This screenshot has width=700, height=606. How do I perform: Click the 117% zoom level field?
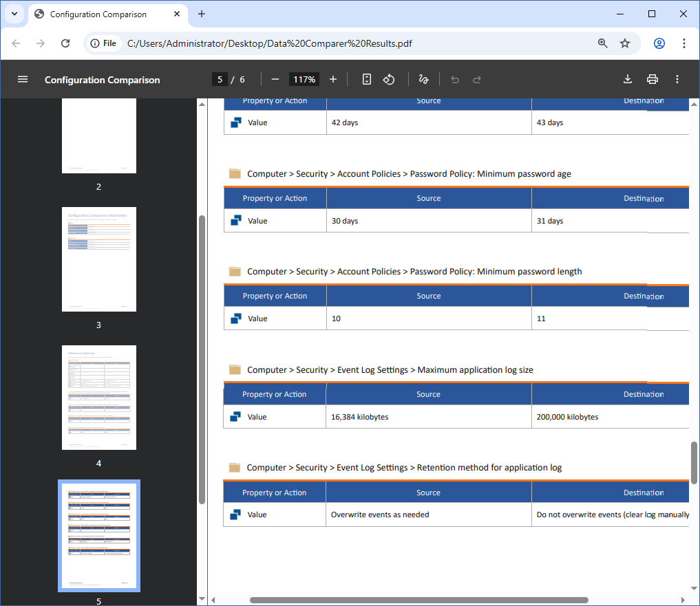[304, 79]
